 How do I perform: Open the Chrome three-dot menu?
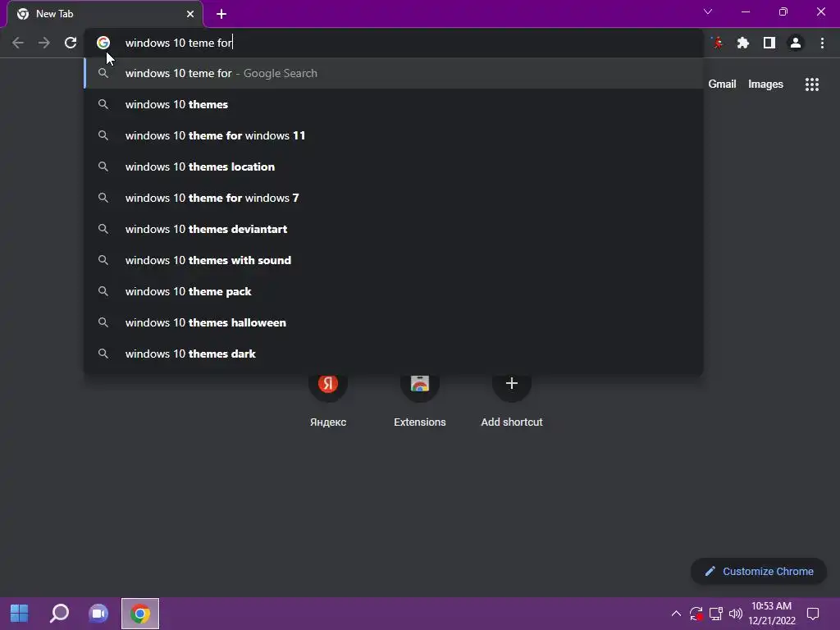click(822, 43)
